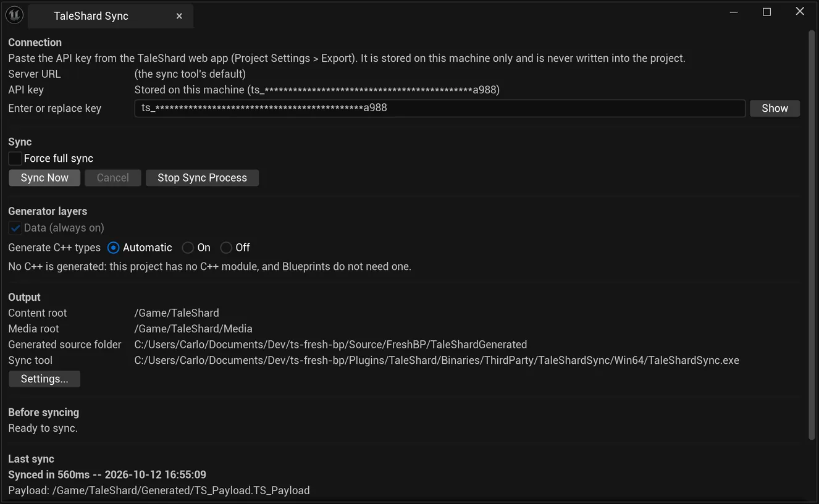Click the Unreal Engine logo icon
The height and width of the screenshot is (504, 819).
click(14, 15)
